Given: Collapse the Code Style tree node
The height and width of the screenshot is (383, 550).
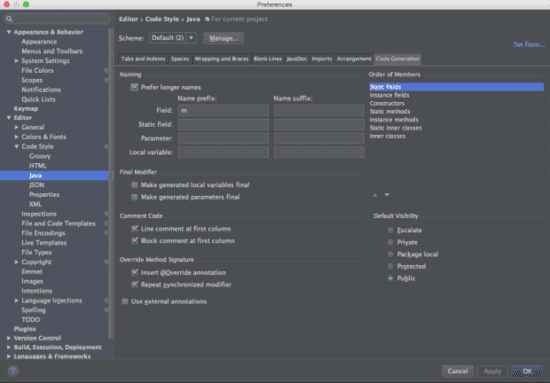Looking at the screenshot, I should tap(16, 147).
